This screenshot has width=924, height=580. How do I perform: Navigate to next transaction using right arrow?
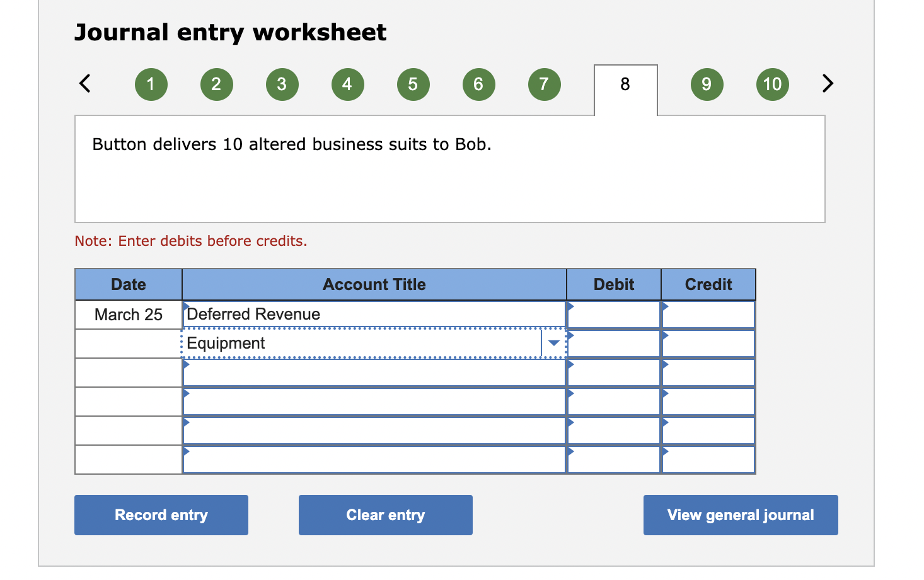pos(828,83)
